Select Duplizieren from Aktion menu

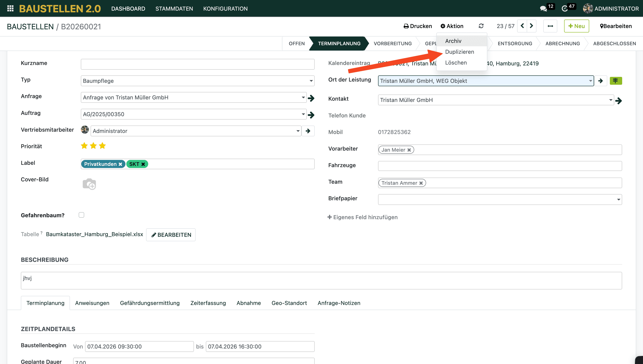tap(459, 52)
